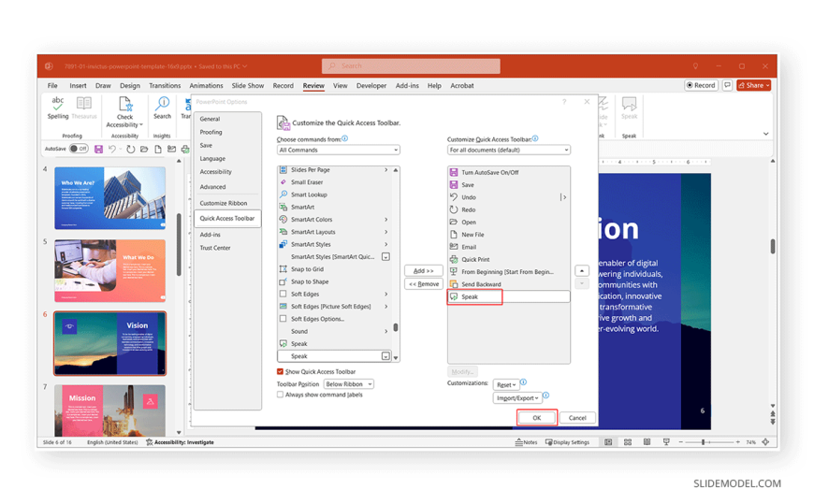Viewport: 814px width, 504px height.
Task: Move the selected command up with the arrow button
Action: pos(582,271)
